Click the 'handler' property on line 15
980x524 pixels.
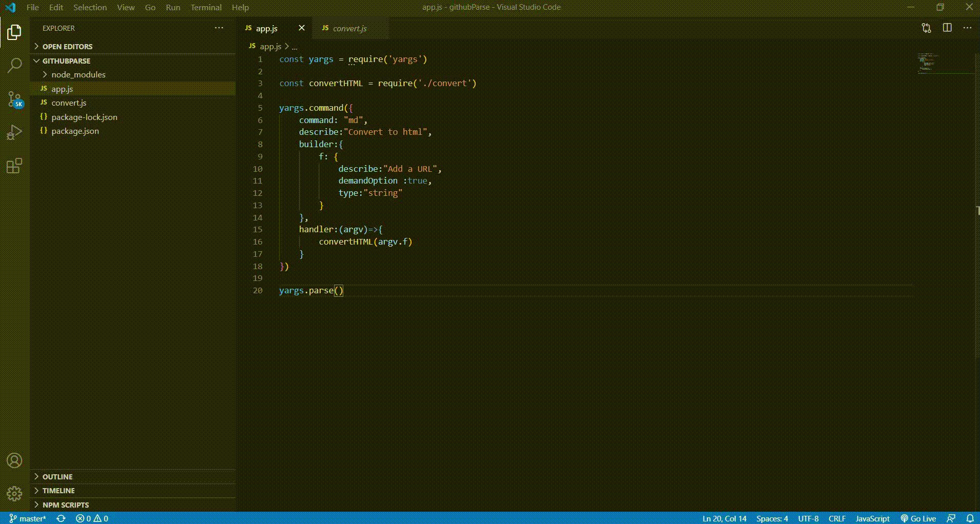coord(316,229)
